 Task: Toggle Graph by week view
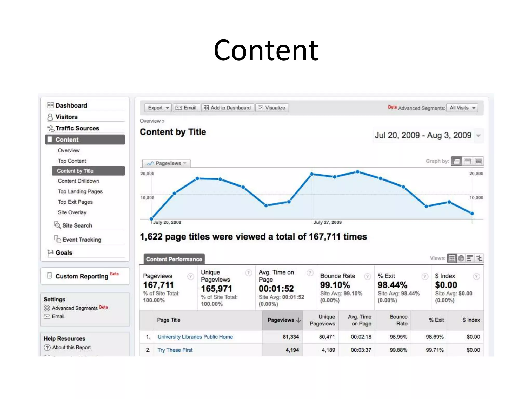(467, 161)
